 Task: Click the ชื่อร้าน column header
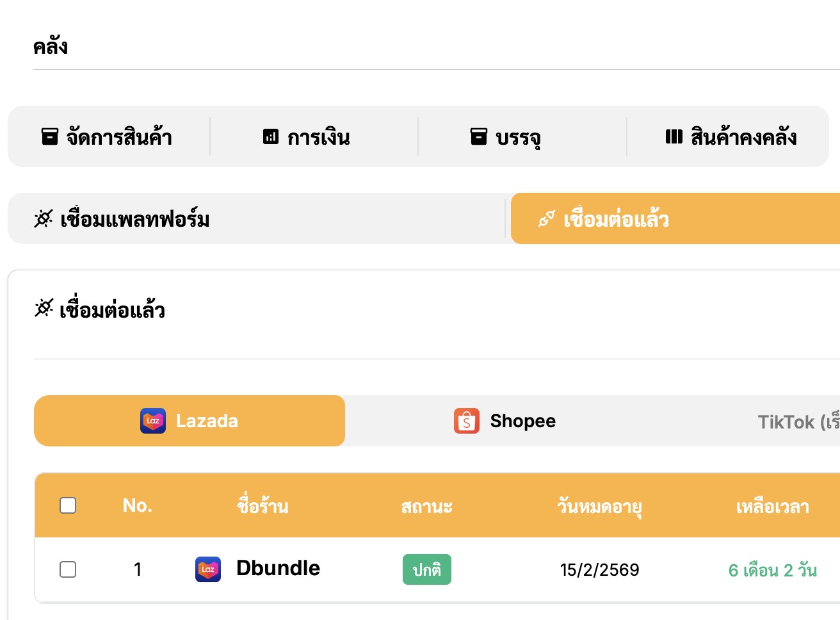[x=262, y=506]
